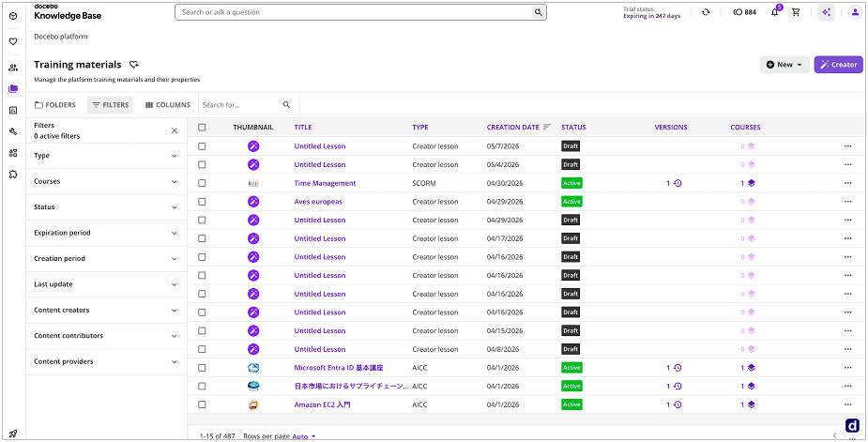Open the Rows per page Auto dropdown
The width and height of the screenshot is (868, 442).
click(x=304, y=436)
